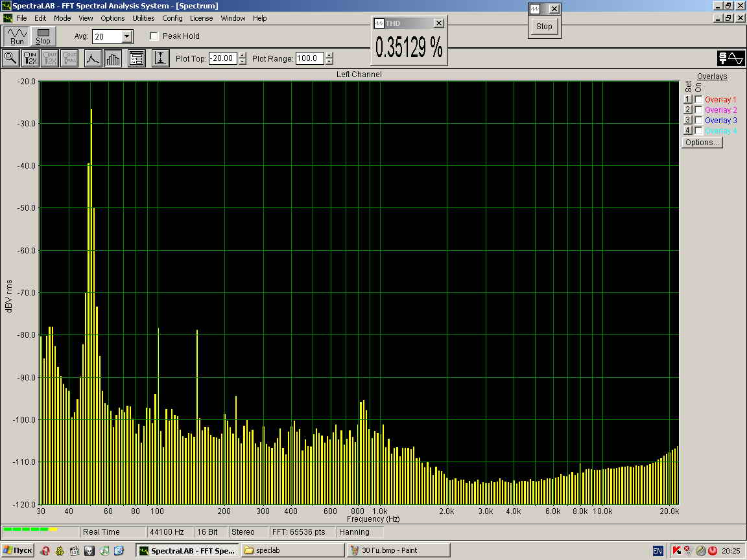Click the Kaspersky tray icon
747x560 pixels.
tap(676, 550)
